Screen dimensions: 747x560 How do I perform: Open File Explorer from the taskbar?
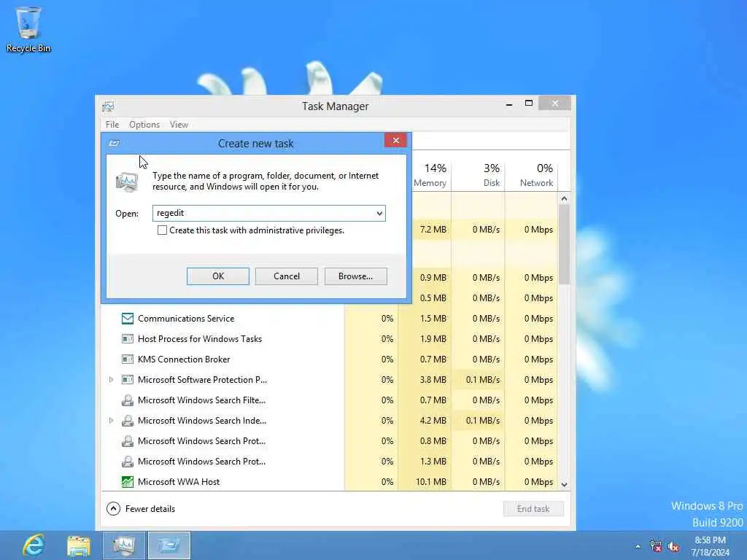click(79, 545)
